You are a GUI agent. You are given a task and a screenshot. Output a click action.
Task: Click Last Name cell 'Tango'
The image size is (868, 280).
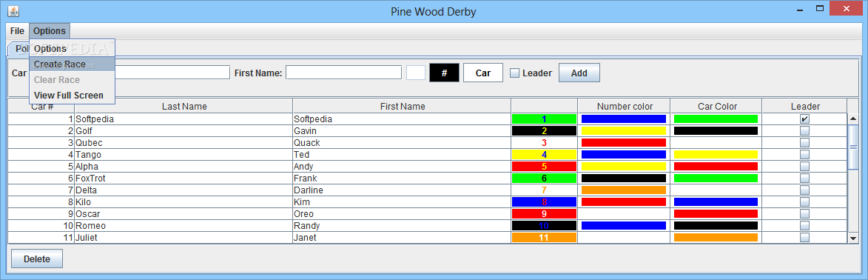point(184,154)
